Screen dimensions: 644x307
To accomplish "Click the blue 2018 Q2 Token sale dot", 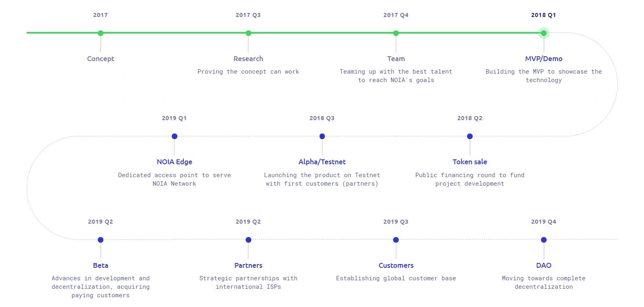I will tap(470, 136).
